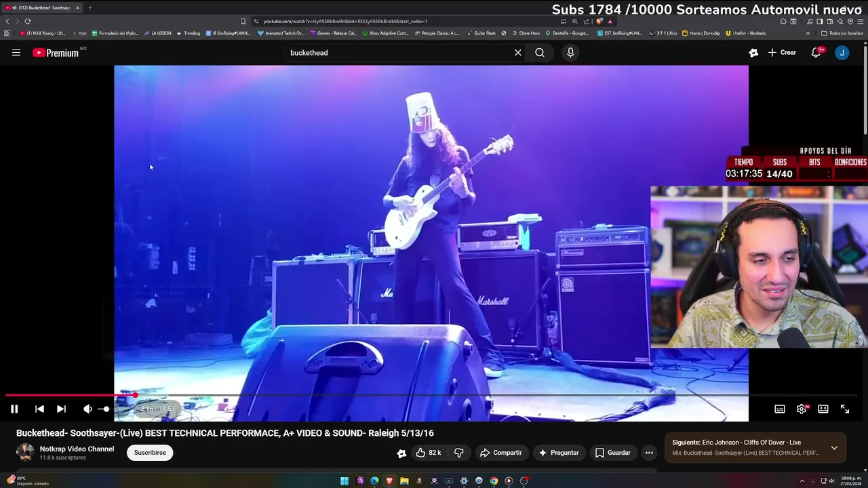This screenshot has height=488, width=868.
Task: Open the Crear menu
Action: [x=782, y=53]
